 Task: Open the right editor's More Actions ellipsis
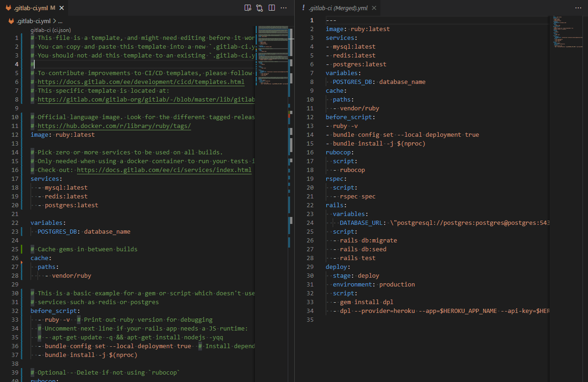(578, 8)
